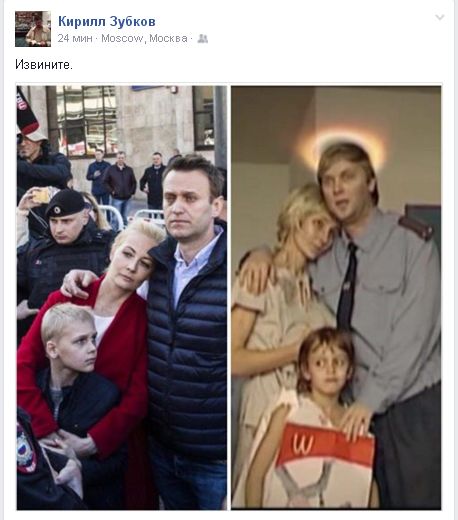This screenshot has height=520, width=458.
Task: Open Кирилл Зубков profile avatar
Action: click(33, 29)
